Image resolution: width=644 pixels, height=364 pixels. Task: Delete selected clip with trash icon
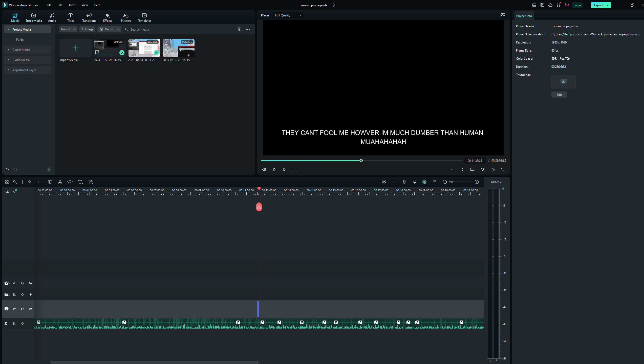click(x=50, y=182)
